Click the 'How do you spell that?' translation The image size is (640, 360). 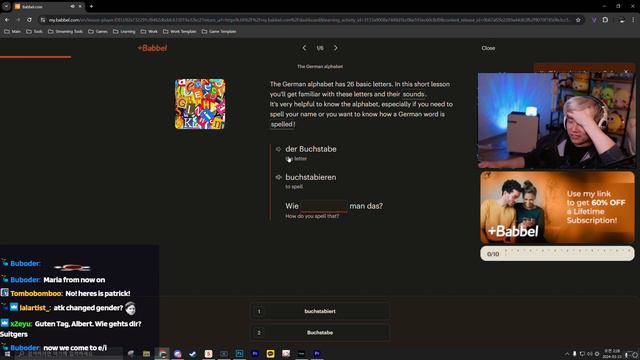pyautogui.click(x=312, y=216)
